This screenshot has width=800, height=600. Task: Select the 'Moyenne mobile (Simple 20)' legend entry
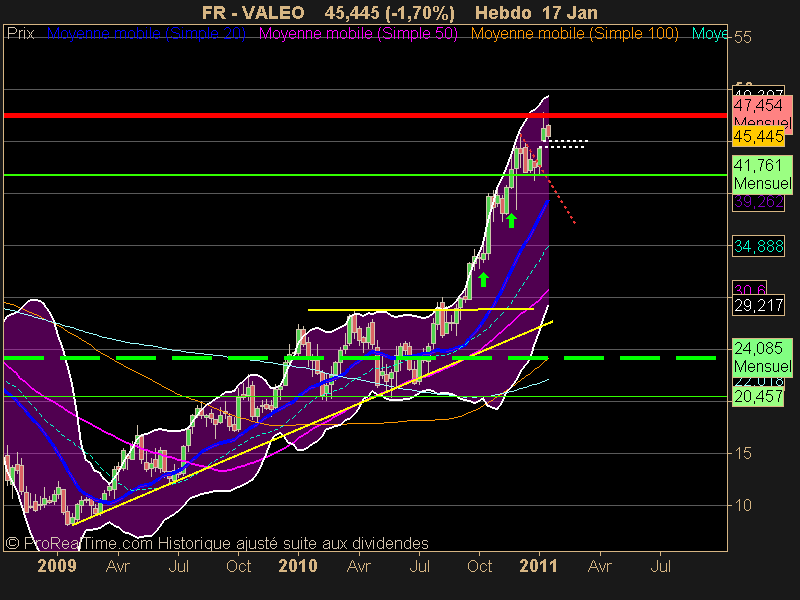146,34
